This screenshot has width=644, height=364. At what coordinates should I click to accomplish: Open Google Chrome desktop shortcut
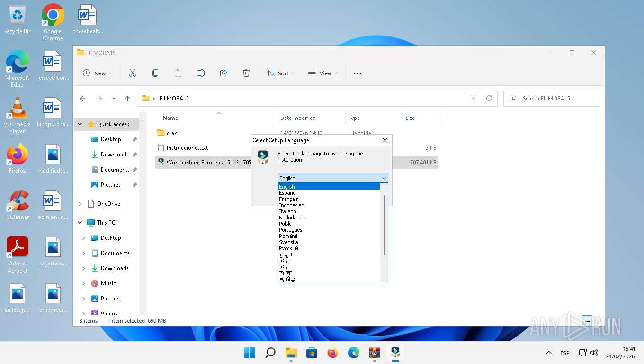pos(53,22)
